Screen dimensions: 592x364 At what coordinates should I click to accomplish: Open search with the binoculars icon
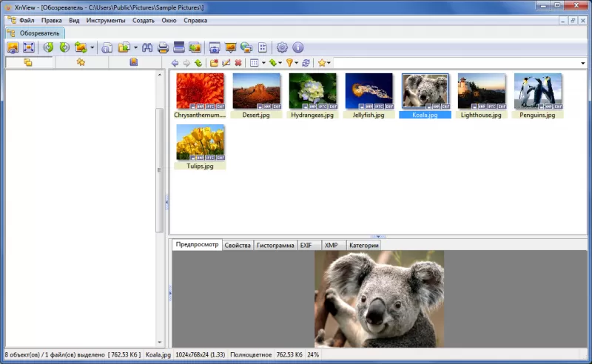[147, 47]
